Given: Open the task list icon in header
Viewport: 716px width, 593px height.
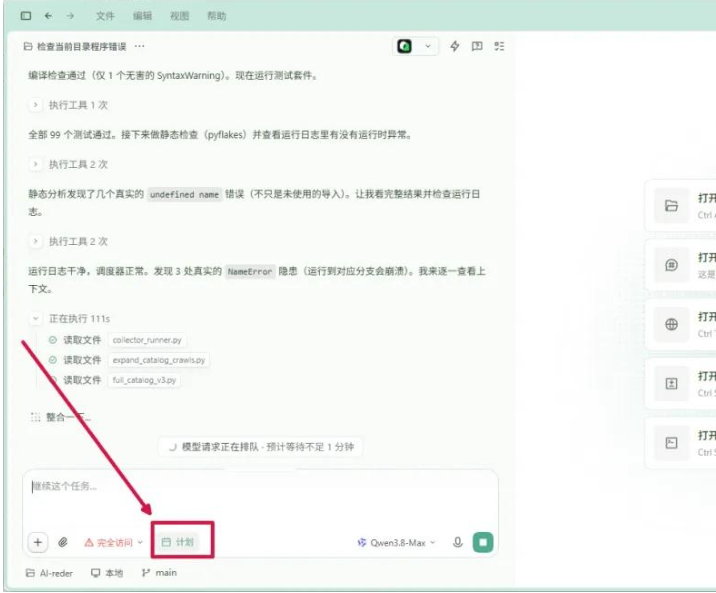Looking at the screenshot, I should pos(499,46).
